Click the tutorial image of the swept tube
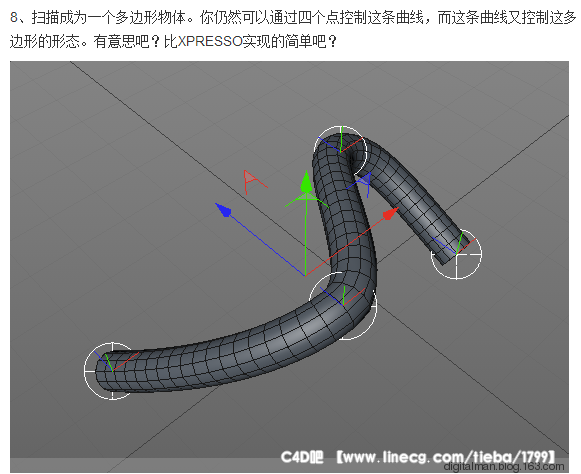Image resolution: width=581 pixels, height=474 pixels. click(x=289, y=267)
